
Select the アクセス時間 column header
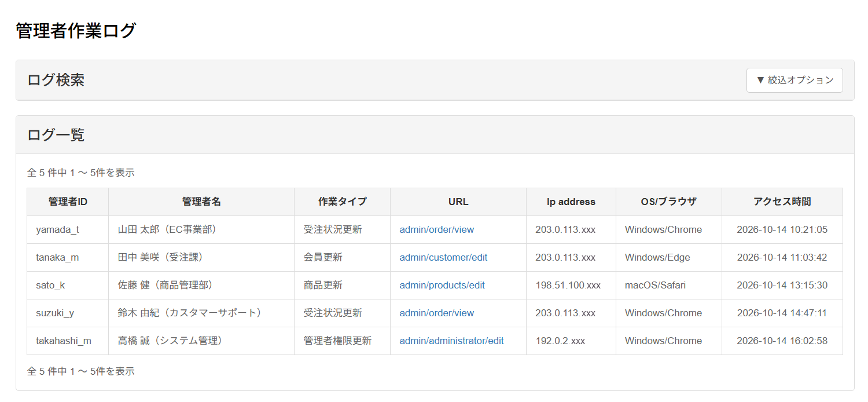pyautogui.click(x=782, y=202)
